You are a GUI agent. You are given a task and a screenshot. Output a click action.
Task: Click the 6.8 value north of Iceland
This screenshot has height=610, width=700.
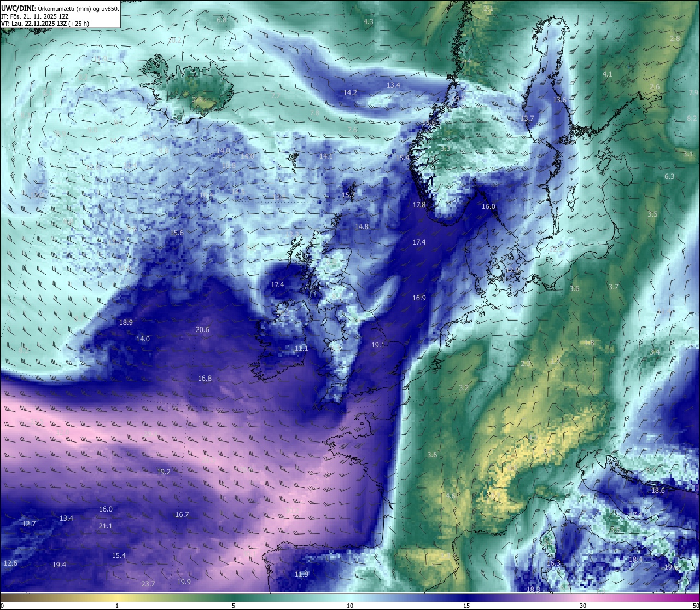coord(221,20)
